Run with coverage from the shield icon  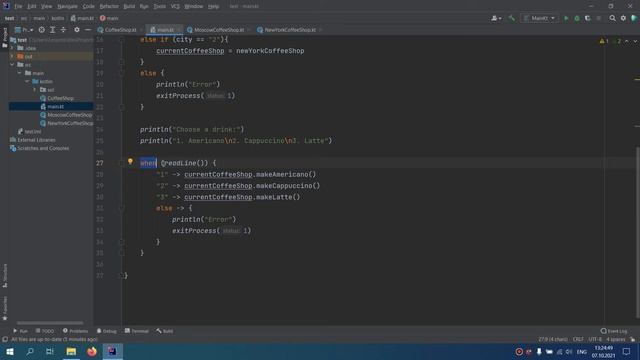(x=588, y=18)
